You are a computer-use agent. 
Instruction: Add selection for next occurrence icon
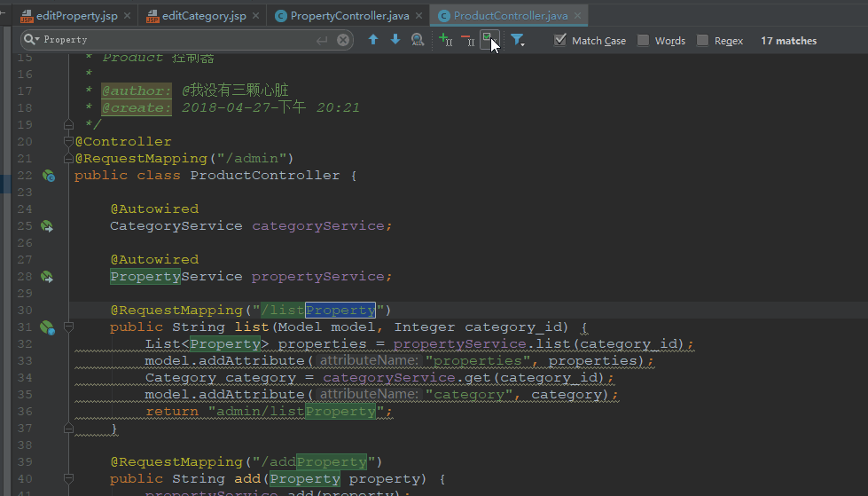point(446,39)
